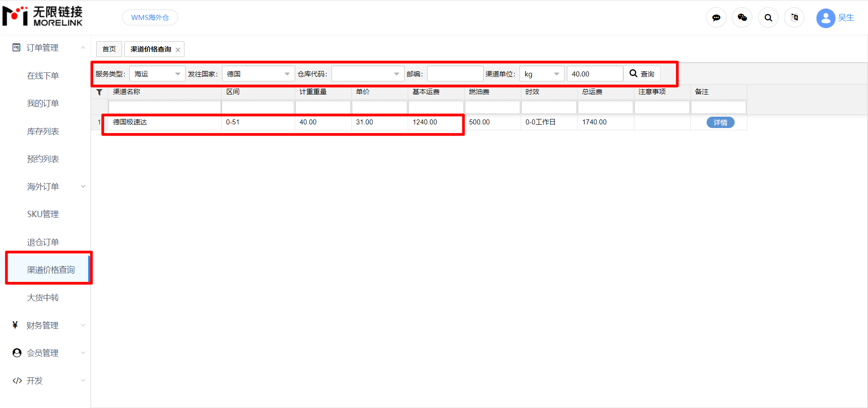
Task: Click the 订单管理 list icon
Action: (x=17, y=47)
